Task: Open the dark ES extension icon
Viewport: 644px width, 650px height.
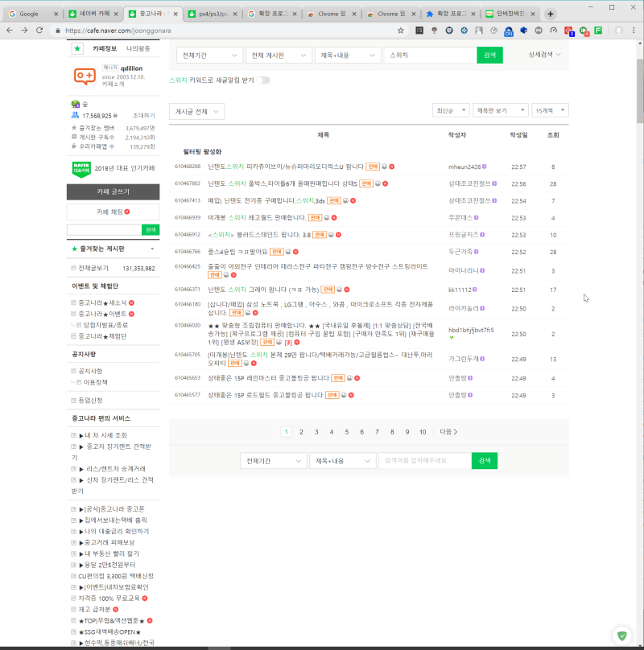Action: pyautogui.click(x=419, y=31)
